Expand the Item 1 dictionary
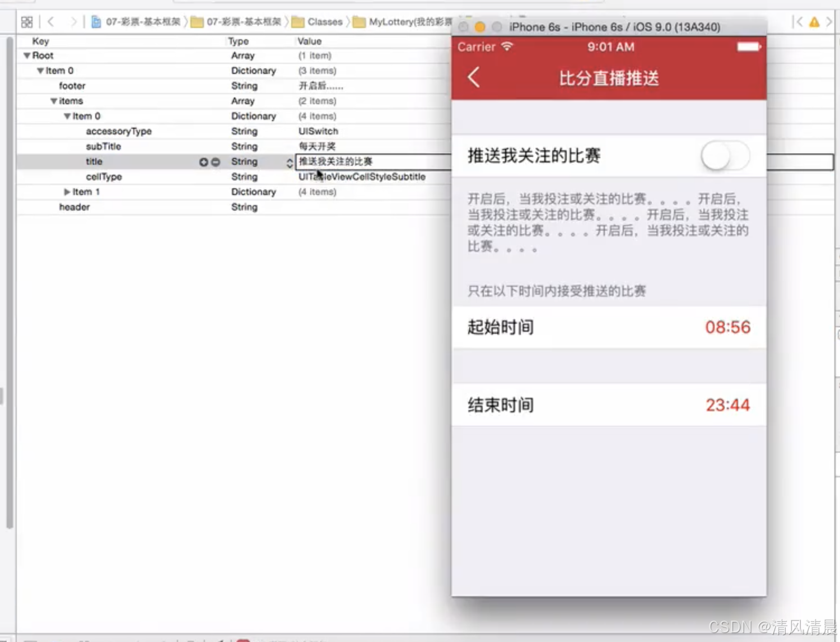Screen dimensions: 840x642 tap(67, 192)
